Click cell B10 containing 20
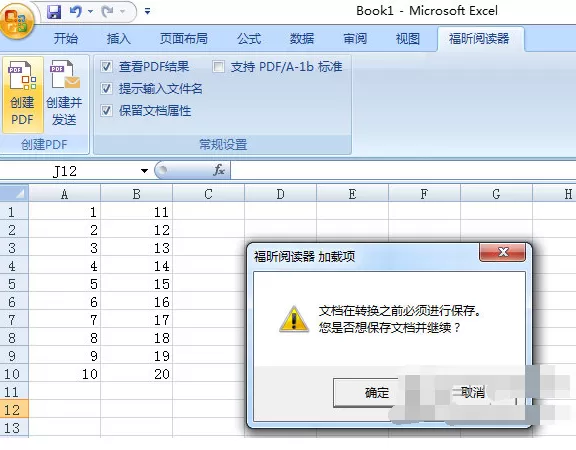 tap(136, 374)
